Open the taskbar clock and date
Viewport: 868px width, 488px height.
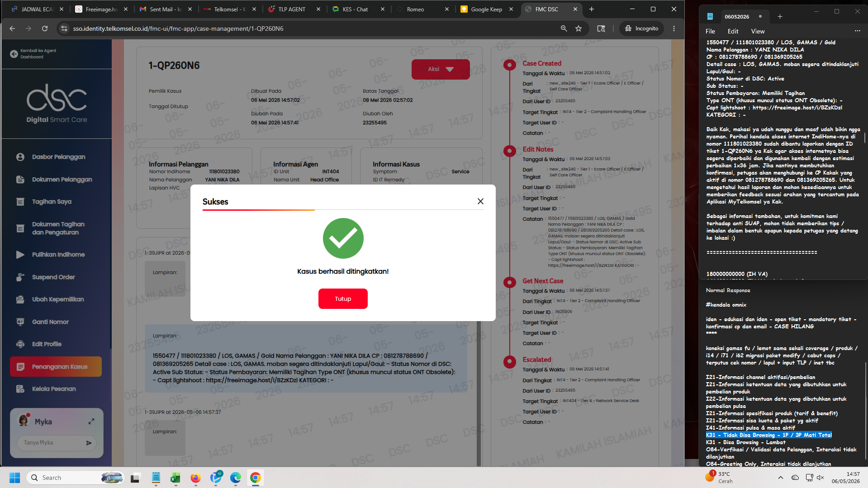845,478
